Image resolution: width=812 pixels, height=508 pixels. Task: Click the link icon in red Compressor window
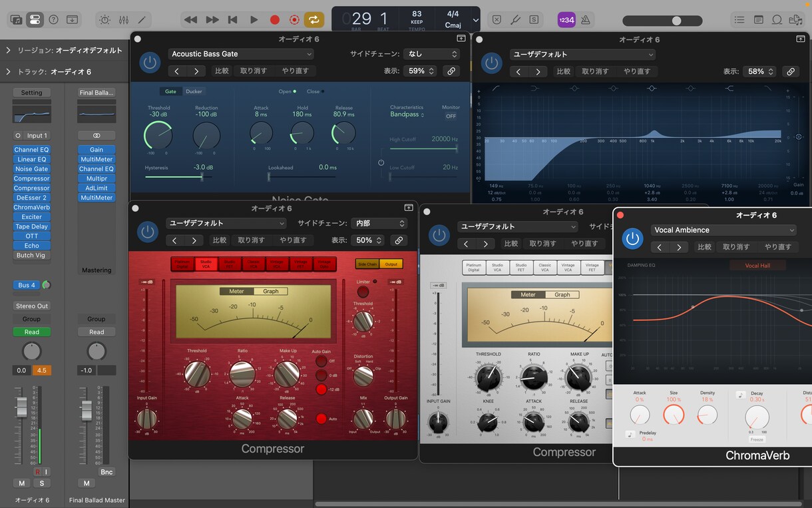399,240
